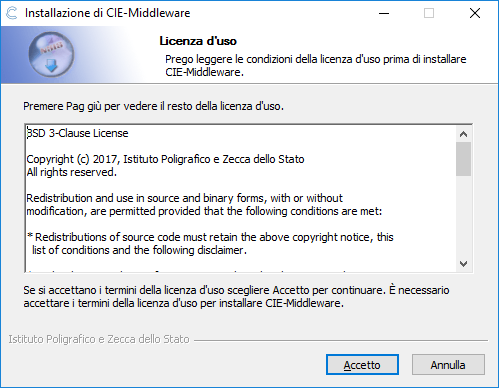Cancel installation with the Annulla button
Image resolution: width=499 pixels, height=388 pixels.
click(448, 365)
